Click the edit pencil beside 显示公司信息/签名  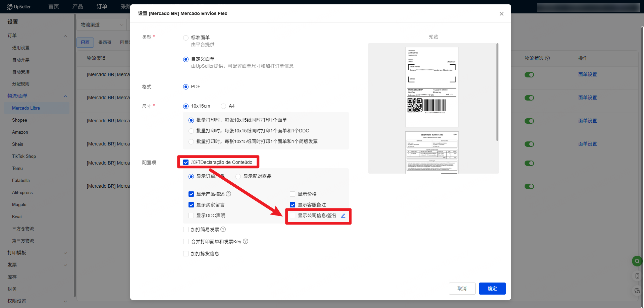coord(343,215)
